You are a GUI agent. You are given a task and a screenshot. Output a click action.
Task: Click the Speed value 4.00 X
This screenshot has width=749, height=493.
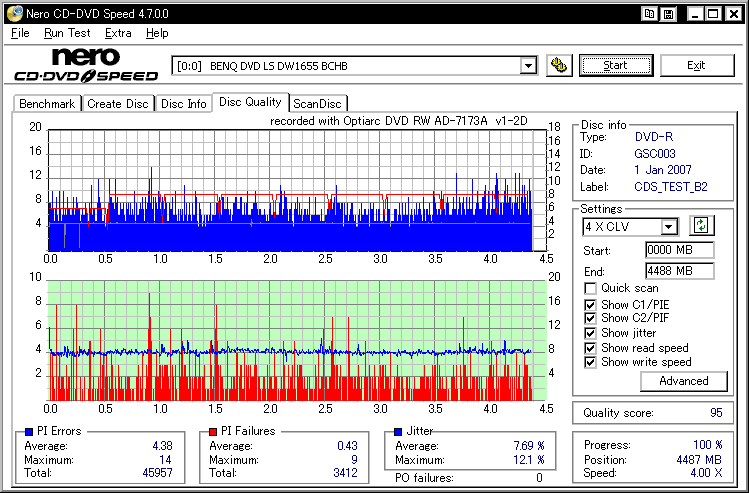706,473
